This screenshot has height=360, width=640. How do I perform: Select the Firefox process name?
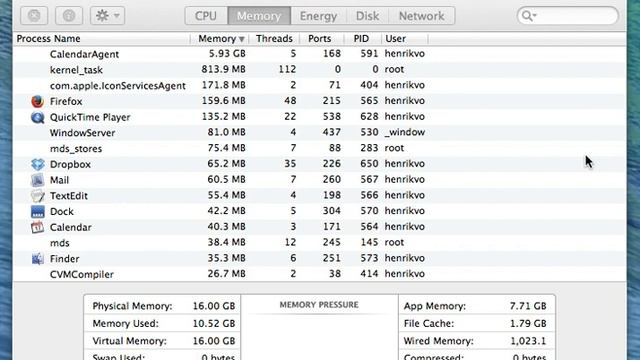[x=66, y=101]
